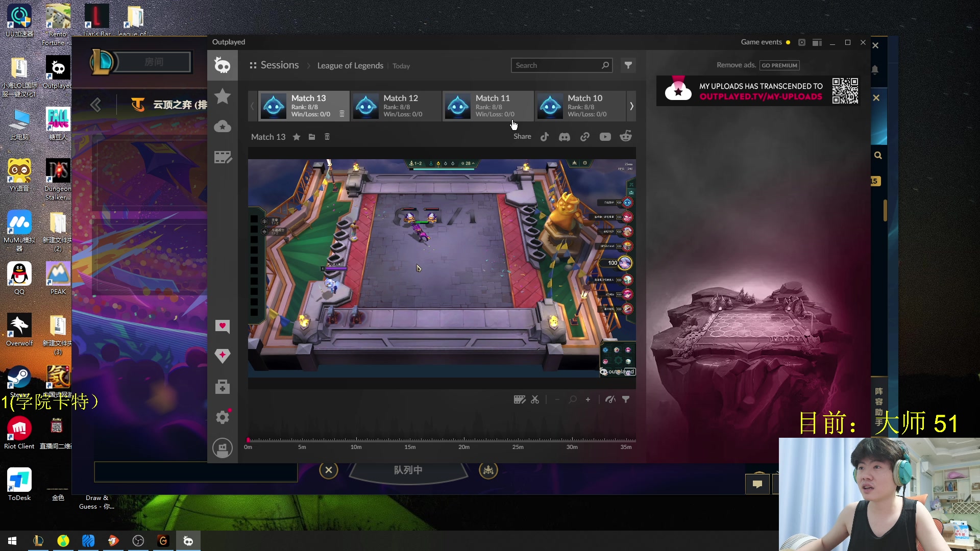Open the user profile avatar in sidebar

[x=223, y=448]
